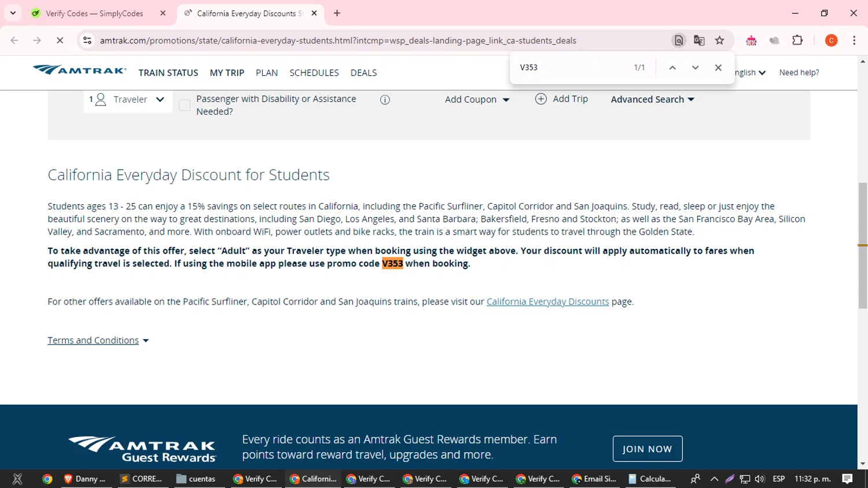Expand Advanced Search options
Screen dimensions: 868x488
point(653,100)
